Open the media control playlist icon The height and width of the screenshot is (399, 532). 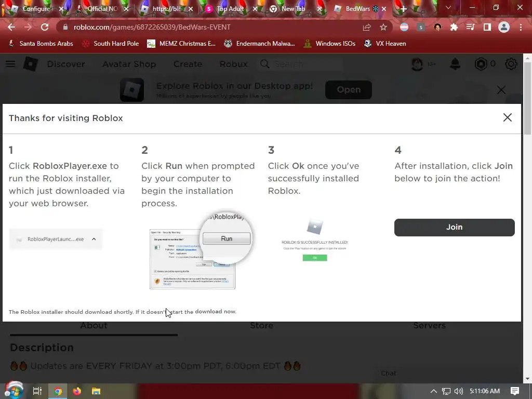coord(471,27)
